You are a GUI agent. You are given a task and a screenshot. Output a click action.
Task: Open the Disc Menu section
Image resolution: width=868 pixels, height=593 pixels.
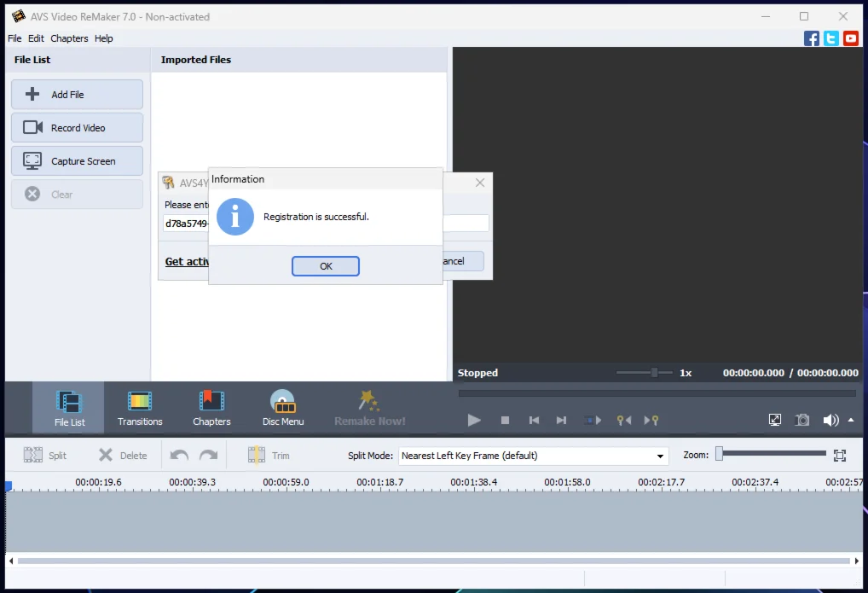(283, 408)
